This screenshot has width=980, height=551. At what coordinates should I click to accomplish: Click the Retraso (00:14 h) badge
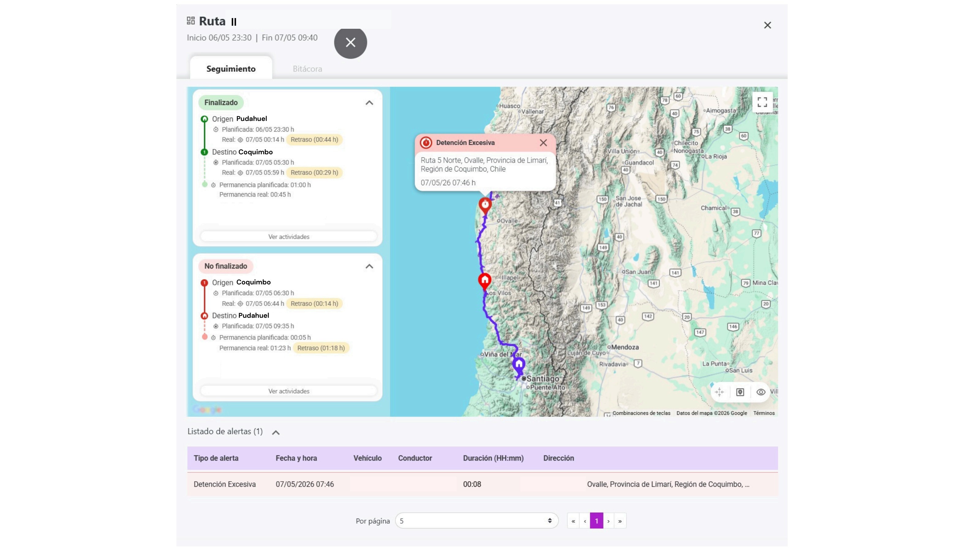point(314,303)
